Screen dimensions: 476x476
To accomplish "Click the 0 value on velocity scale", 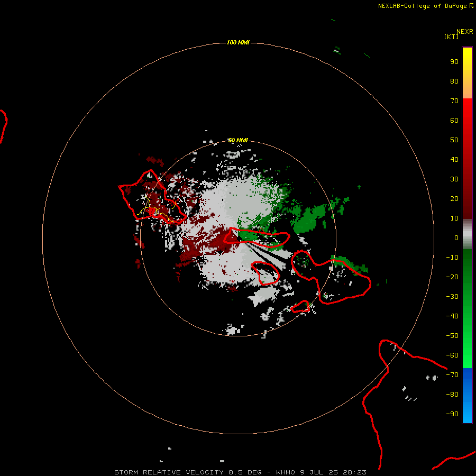I will (456, 238).
